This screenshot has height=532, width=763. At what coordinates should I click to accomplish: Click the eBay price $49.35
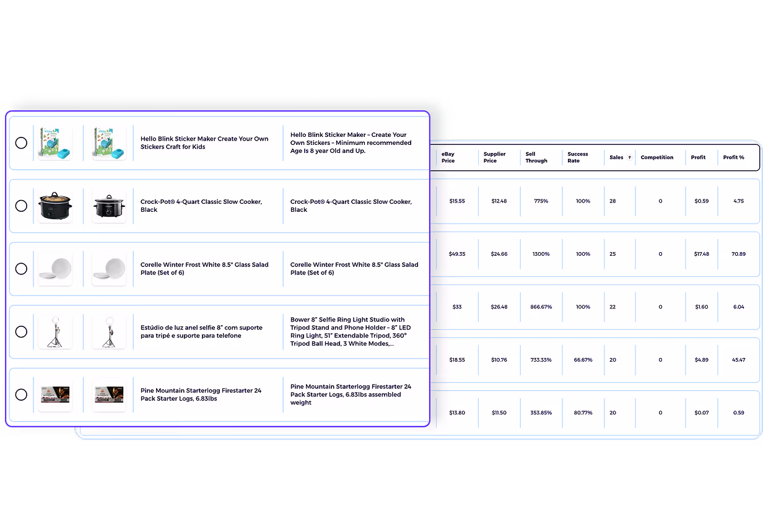tap(457, 254)
